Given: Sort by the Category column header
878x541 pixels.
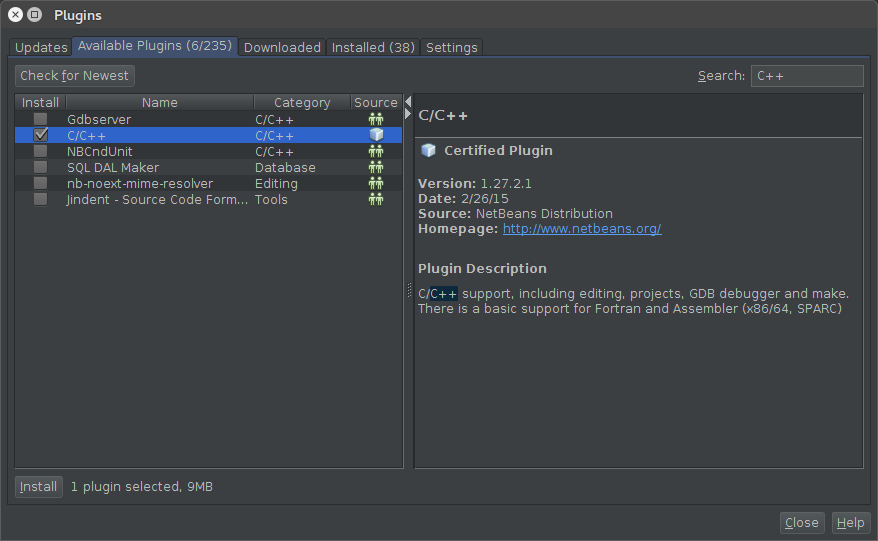Looking at the screenshot, I should pos(302,102).
